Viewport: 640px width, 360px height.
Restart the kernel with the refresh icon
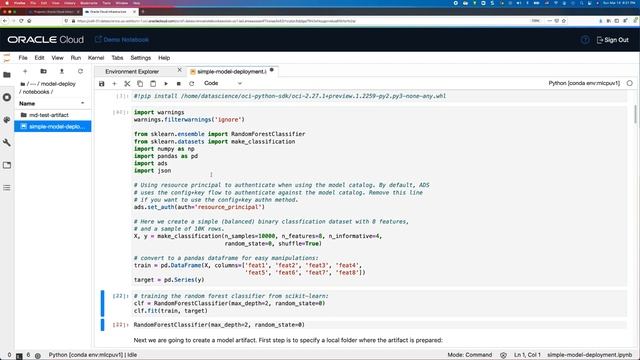tap(191, 84)
